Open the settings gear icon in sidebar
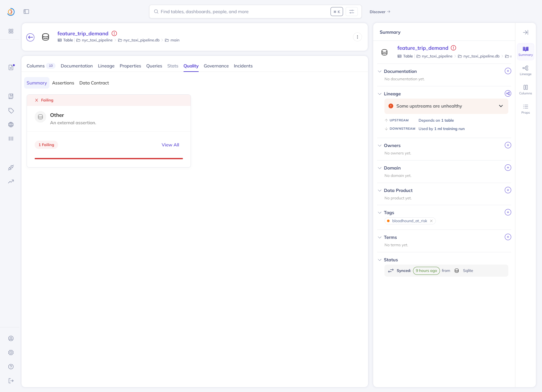This screenshot has width=542, height=392. click(11, 353)
